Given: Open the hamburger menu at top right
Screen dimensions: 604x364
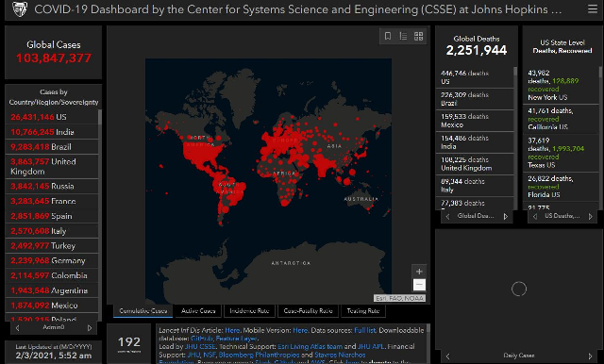Looking at the screenshot, I should pos(593,8).
